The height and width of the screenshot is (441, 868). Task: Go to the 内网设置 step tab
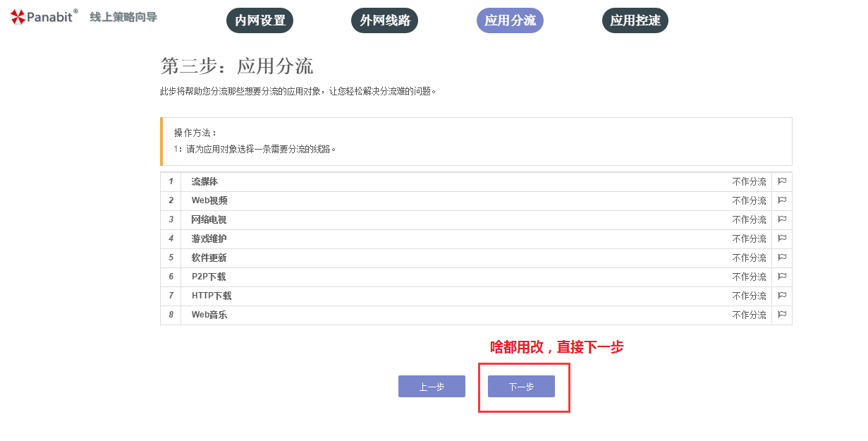click(x=259, y=20)
